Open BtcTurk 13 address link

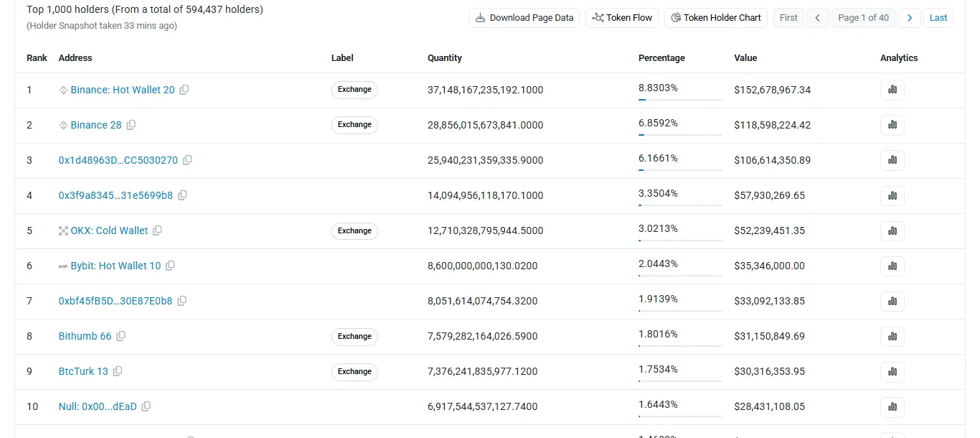click(83, 371)
